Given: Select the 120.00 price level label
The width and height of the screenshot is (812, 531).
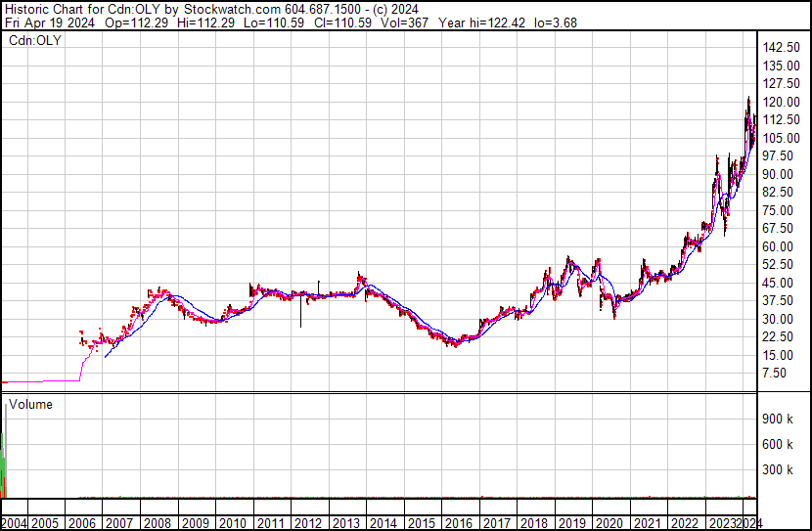Looking at the screenshot, I should 783,102.
